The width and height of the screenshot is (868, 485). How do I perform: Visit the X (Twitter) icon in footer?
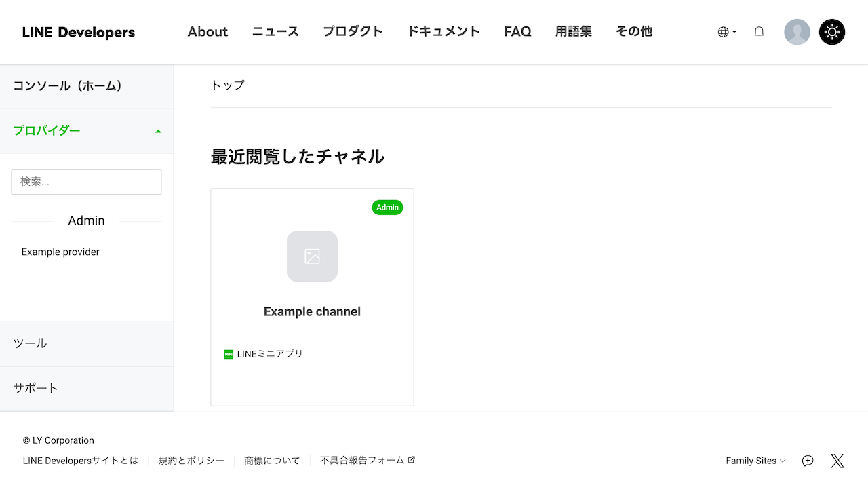[x=837, y=460]
